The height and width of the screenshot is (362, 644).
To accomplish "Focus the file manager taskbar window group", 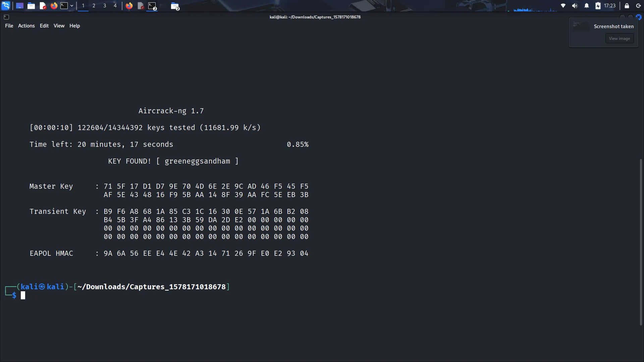I will [x=175, y=6].
